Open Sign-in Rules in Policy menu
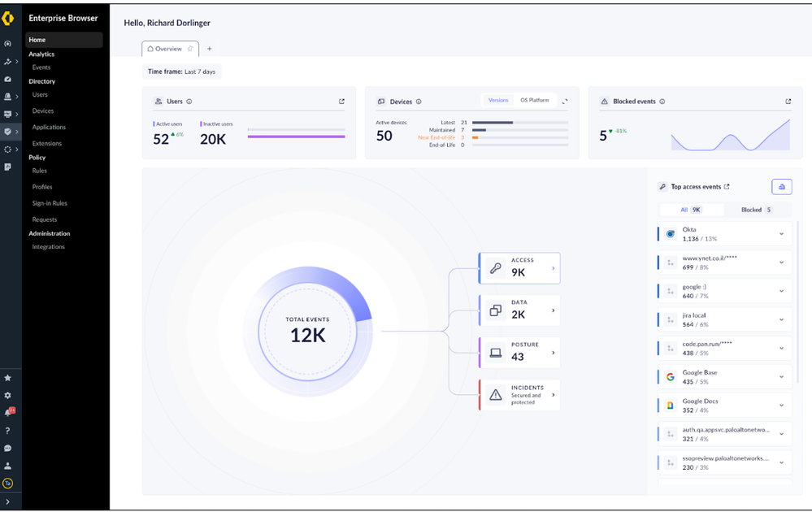812x512 pixels. click(x=50, y=203)
